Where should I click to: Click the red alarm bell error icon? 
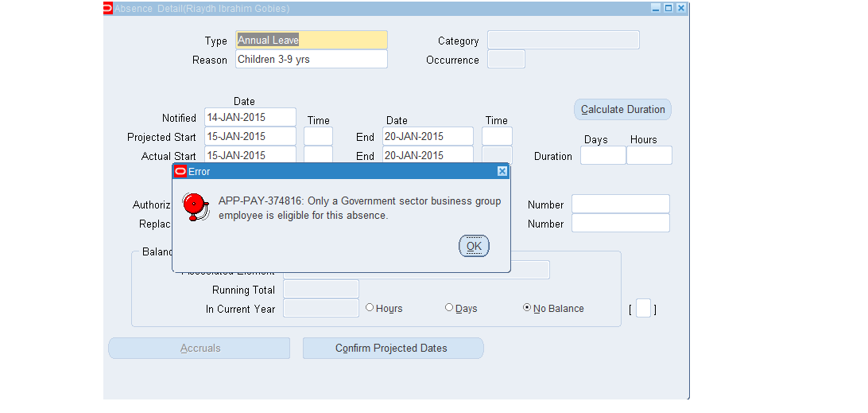coord(194,207)
